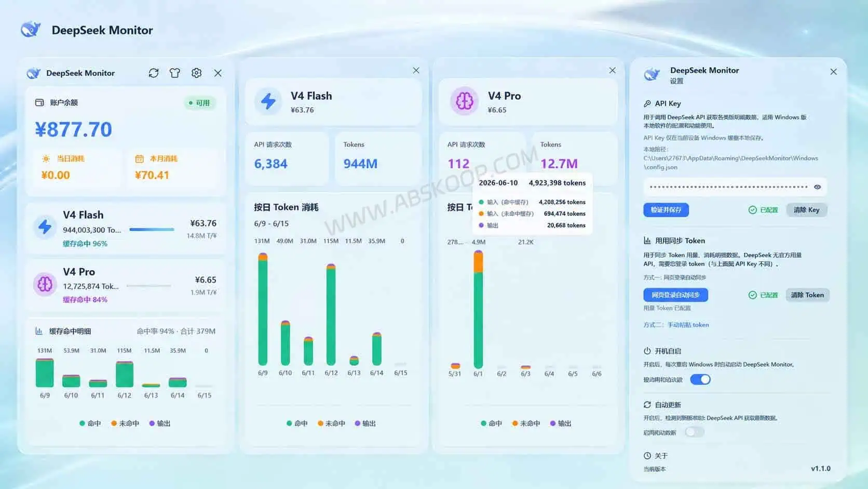
Task: Click the large brain icon in V4 Pro window
Action: pyautogui.click(x=464, y=101)
